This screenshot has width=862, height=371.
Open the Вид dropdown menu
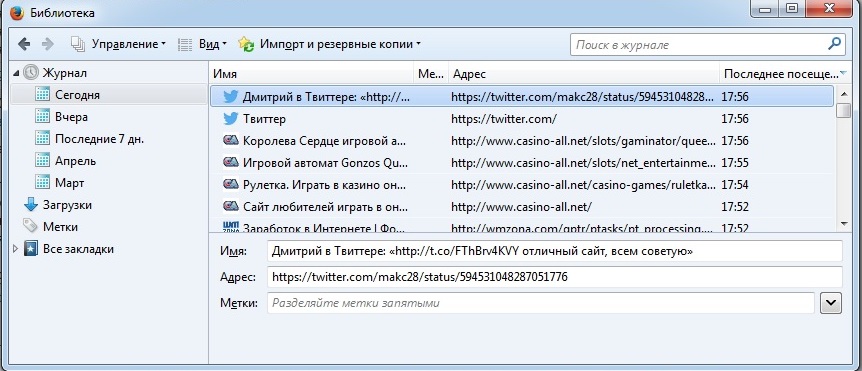click(x=202, y=44)
